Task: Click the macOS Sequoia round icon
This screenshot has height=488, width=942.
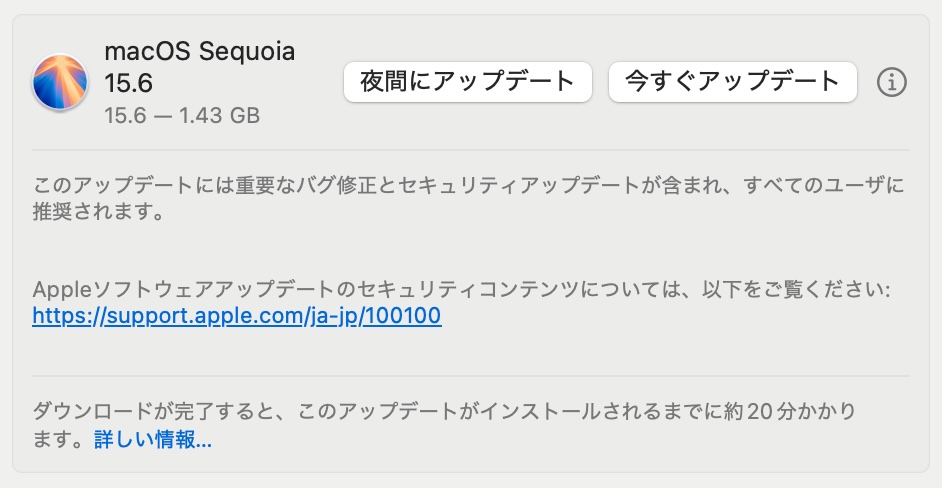Action: (60, 82)
